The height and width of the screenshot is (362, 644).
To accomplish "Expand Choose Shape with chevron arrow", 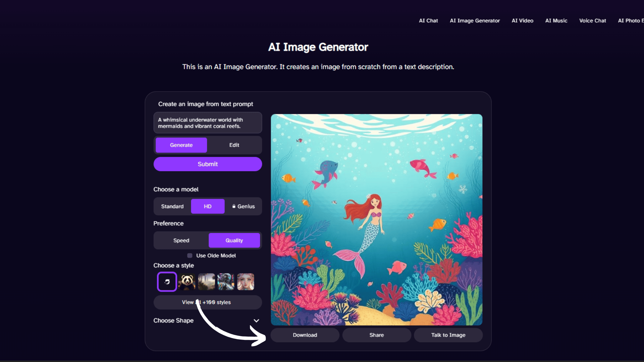I will click(256, 321).
